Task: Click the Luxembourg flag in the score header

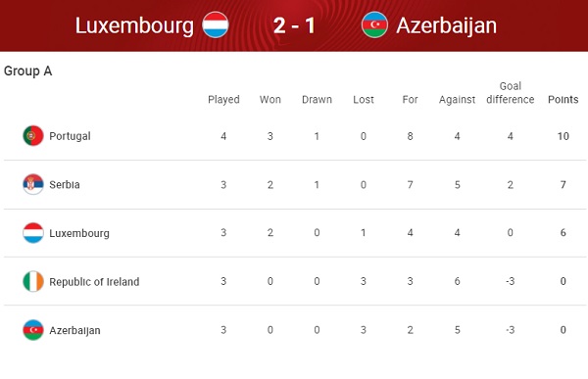Action: (x=216, y=24)
